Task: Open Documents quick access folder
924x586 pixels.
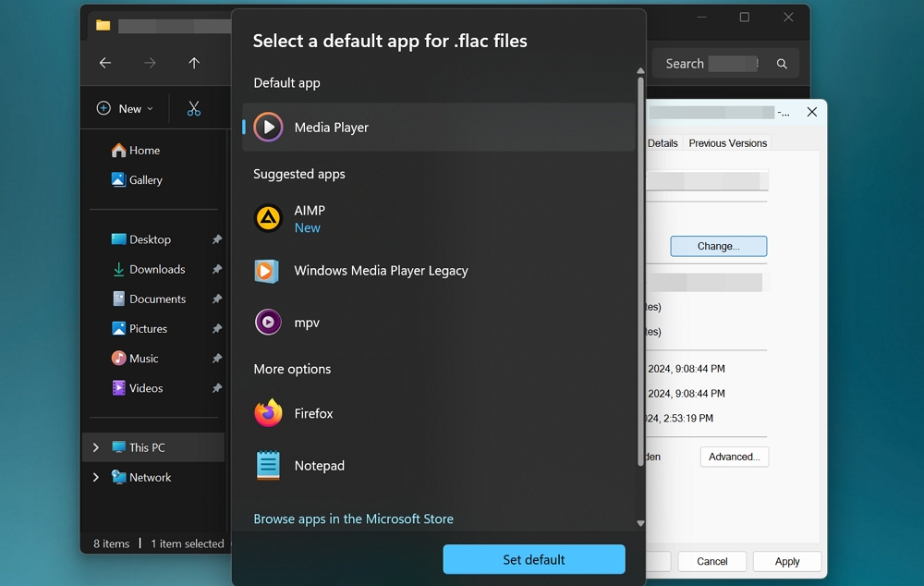Action: 149,299
